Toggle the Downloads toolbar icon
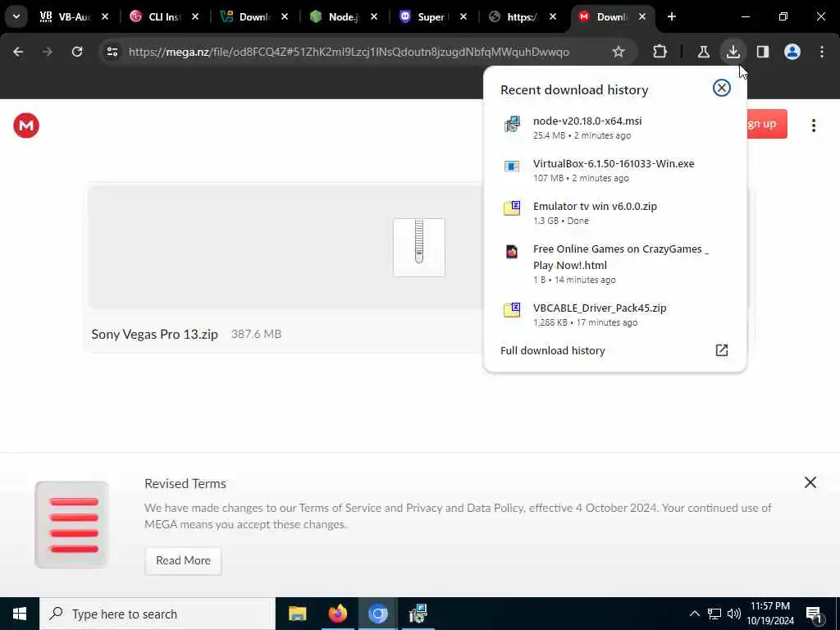The height and width of the screenshot is (630, 840). (733, 52)
